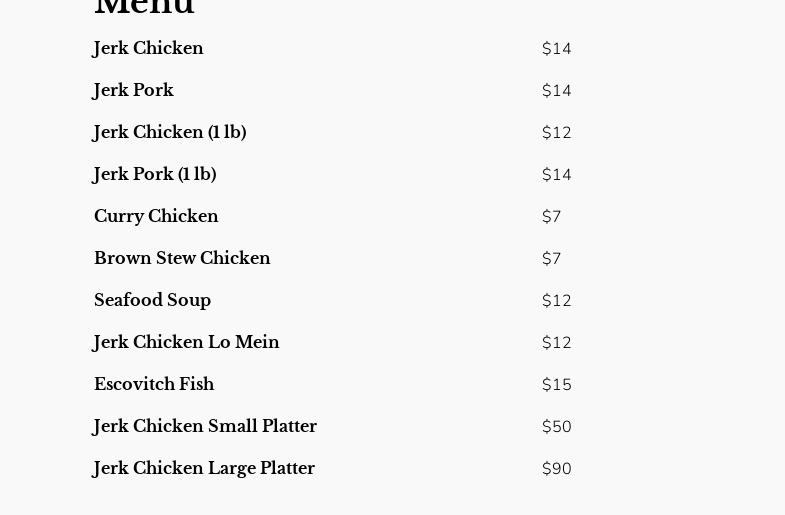
Task: Click the $14 Jerk Pork price
Action: (557, 91)
